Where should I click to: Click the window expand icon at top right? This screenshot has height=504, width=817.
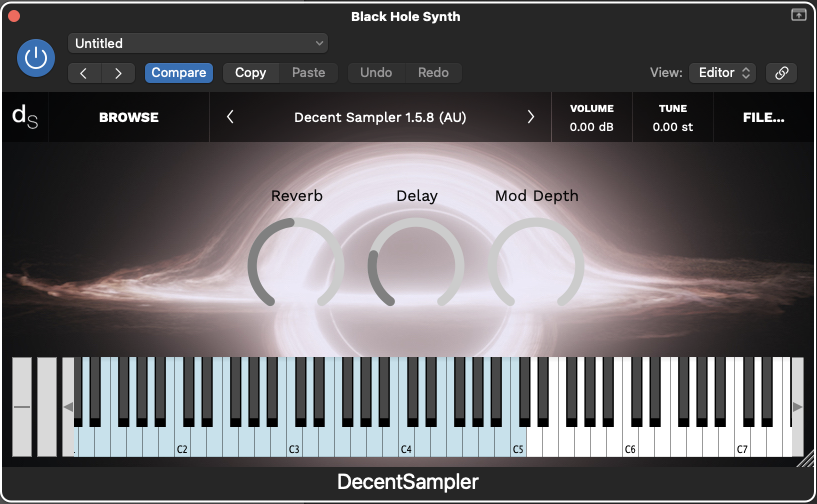798,15
